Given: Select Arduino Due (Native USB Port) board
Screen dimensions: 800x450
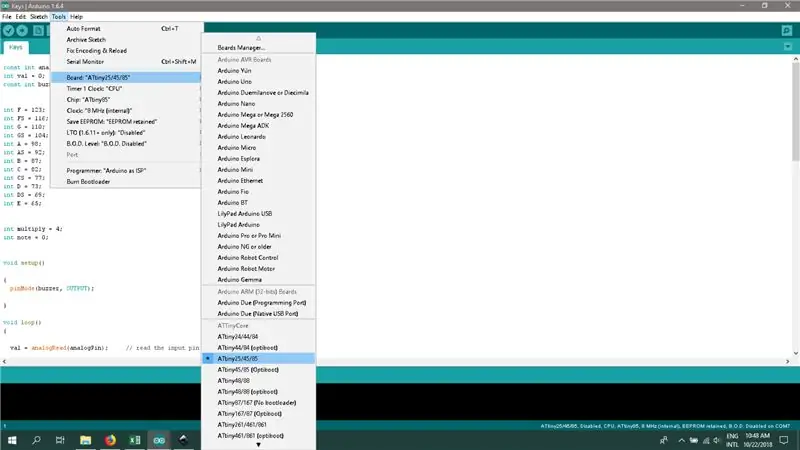Looking at the screenshot, I should click(259, 314).
